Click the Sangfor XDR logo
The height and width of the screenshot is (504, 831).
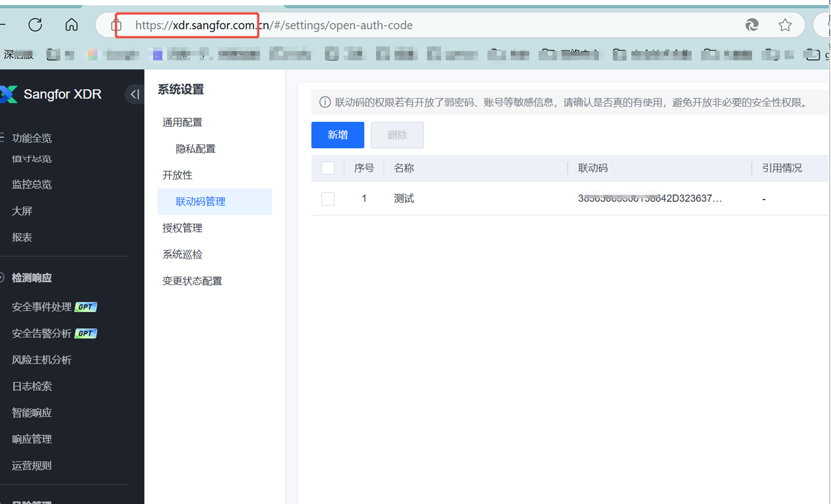tap(9, 94)
